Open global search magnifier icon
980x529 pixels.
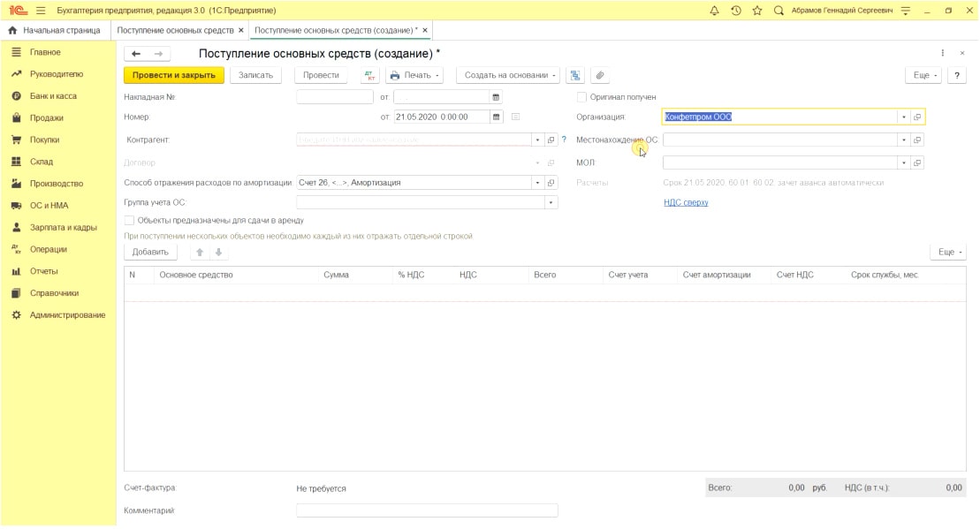point(779,11)
